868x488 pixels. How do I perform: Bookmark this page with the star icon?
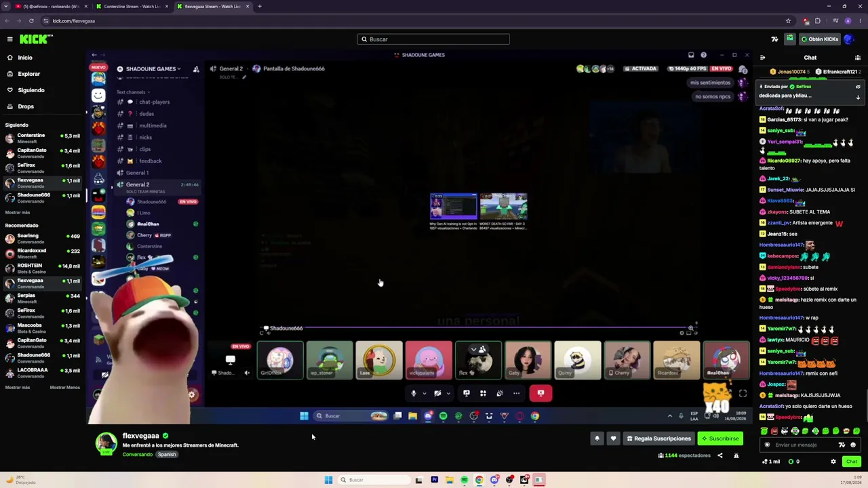pos(788,21)
